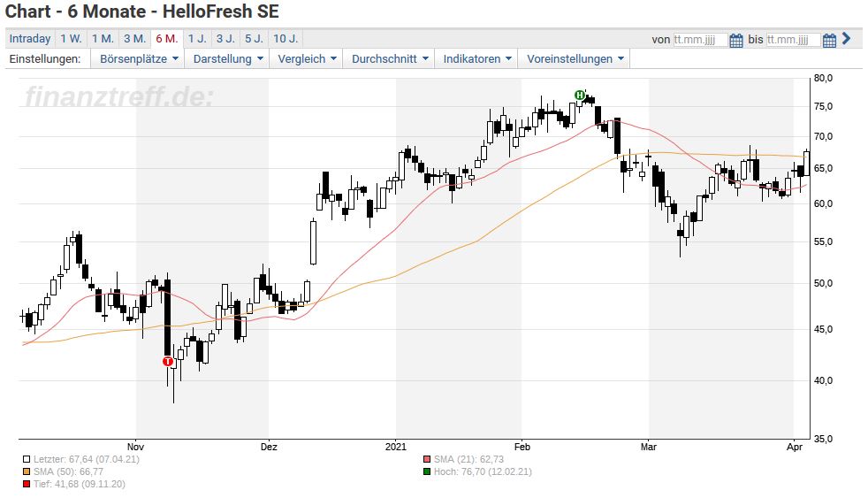Switch to the 3 J. period tab
This screenshot has height=498, width=868.
pyautogui.click(x=225, y=39)
